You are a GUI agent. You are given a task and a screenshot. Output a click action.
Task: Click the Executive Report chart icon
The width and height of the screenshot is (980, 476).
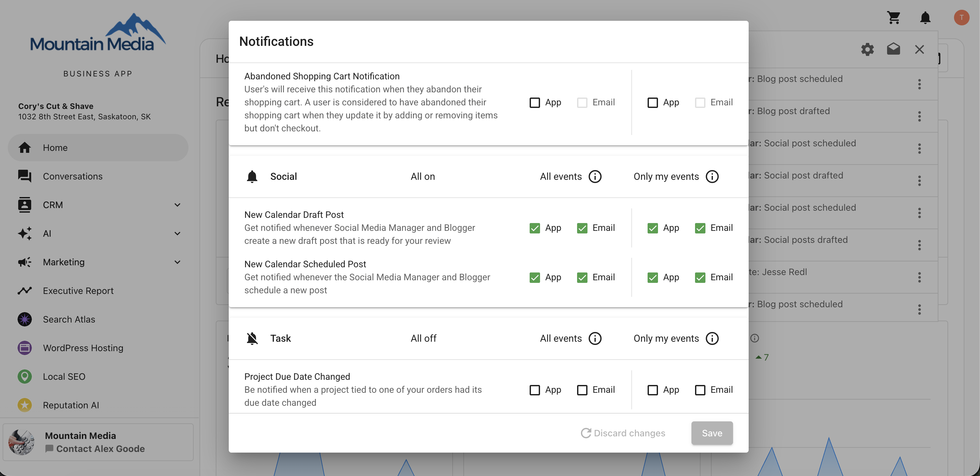click(25, 291)
